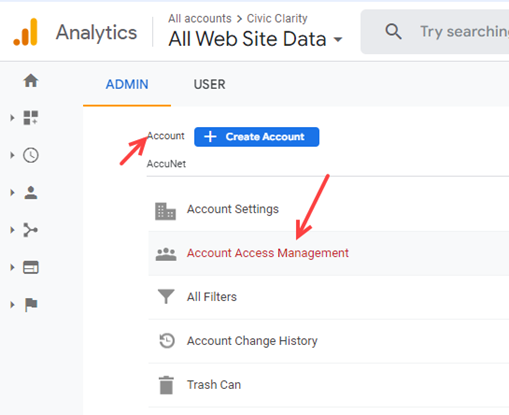Open the Home icon in sidebar

coord(31,81)
